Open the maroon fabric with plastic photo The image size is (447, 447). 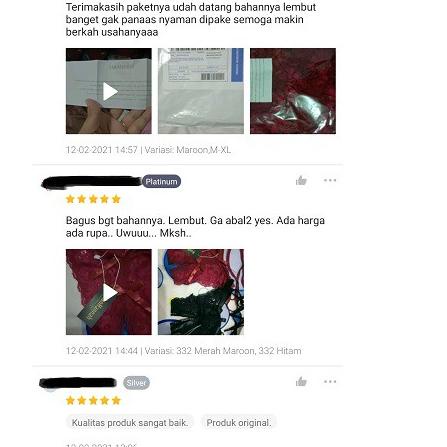pyautogui.click(x=293, y=91)
